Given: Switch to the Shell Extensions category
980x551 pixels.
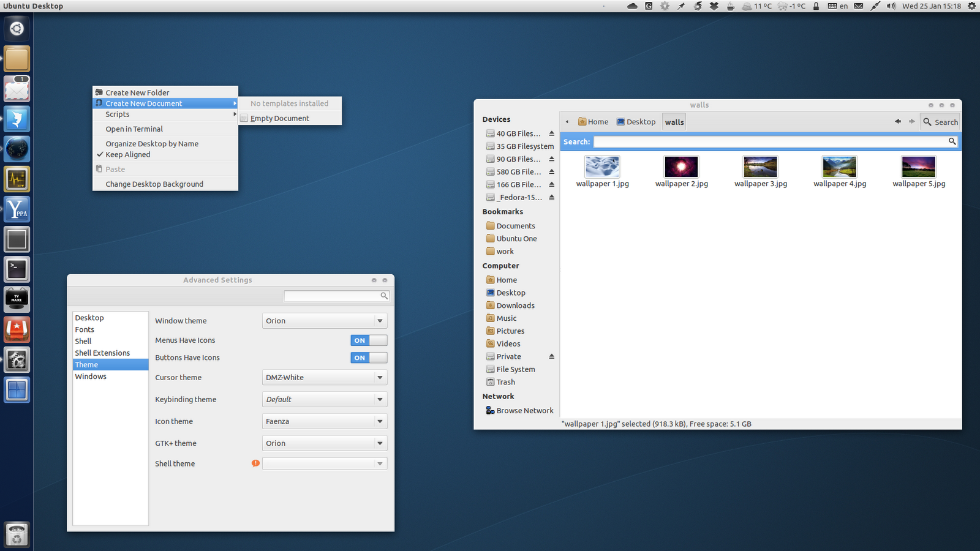Looking at the screenshot, I should [102, 353].
